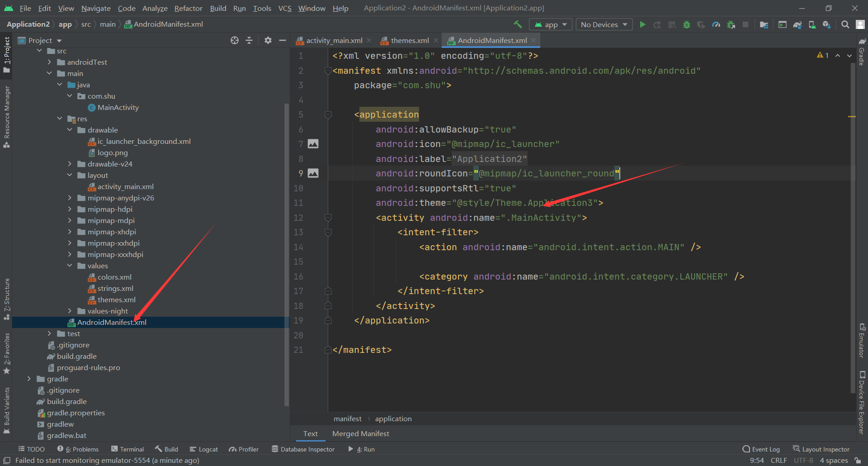868x466 pixels.
Task: Toggle the 2: Favorites side panel
Action: pyautogui.click(x=6, y=354)
